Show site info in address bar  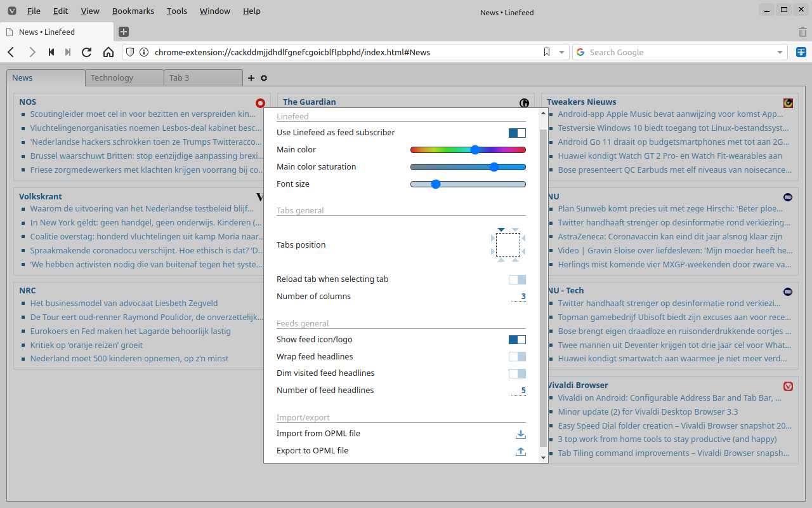(144, 52)
